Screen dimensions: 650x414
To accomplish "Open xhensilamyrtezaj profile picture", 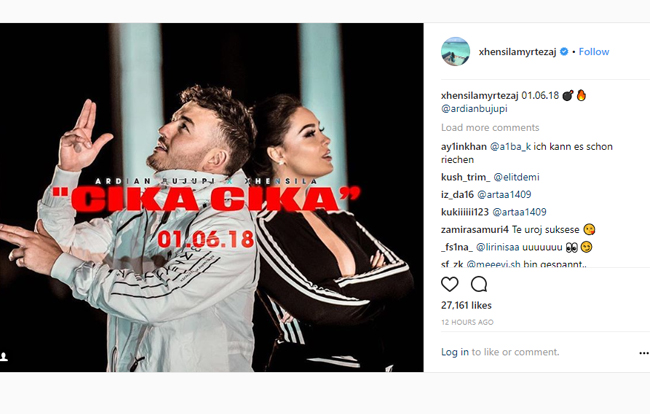I will point(456,51).
